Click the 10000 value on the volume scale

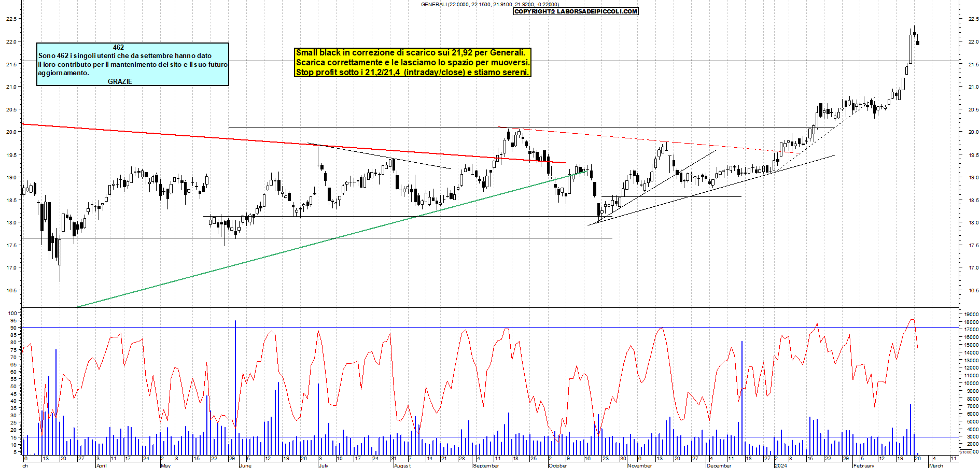click(x=971, y=383)
